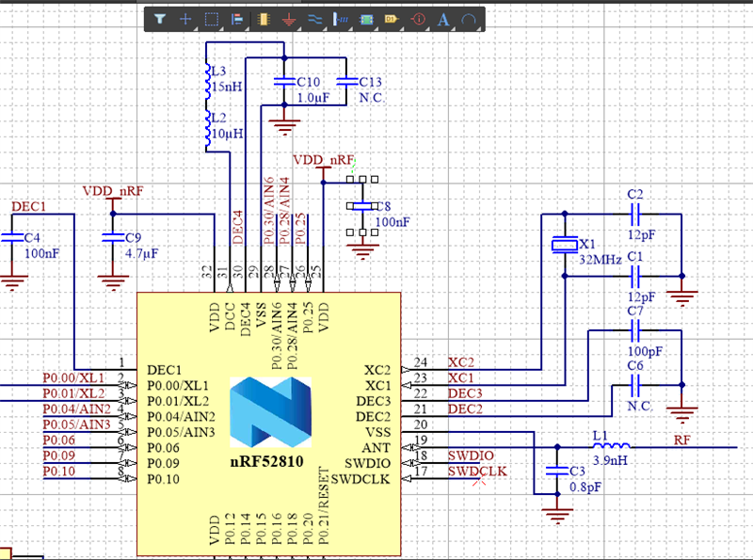Viewport: 753px width, 560px height.
Task: Pick the GND power port tool
Action: coord(289,19)
